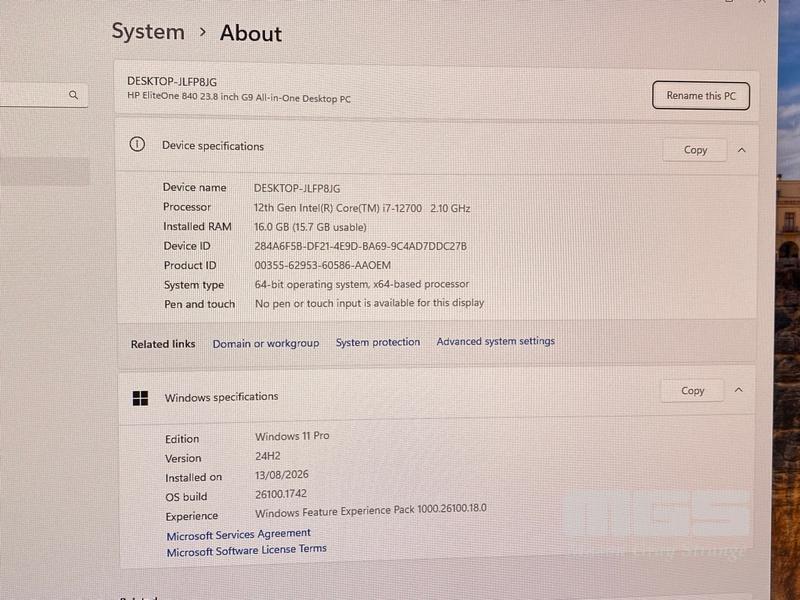This screenshot has height=600, width=800.
Task: Click the Edition label
Action: pos(182,439)
